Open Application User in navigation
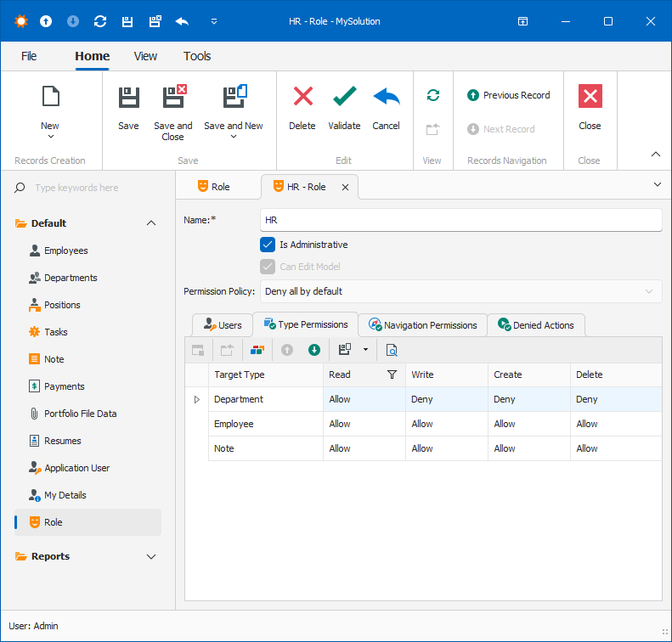 point(69,468)
